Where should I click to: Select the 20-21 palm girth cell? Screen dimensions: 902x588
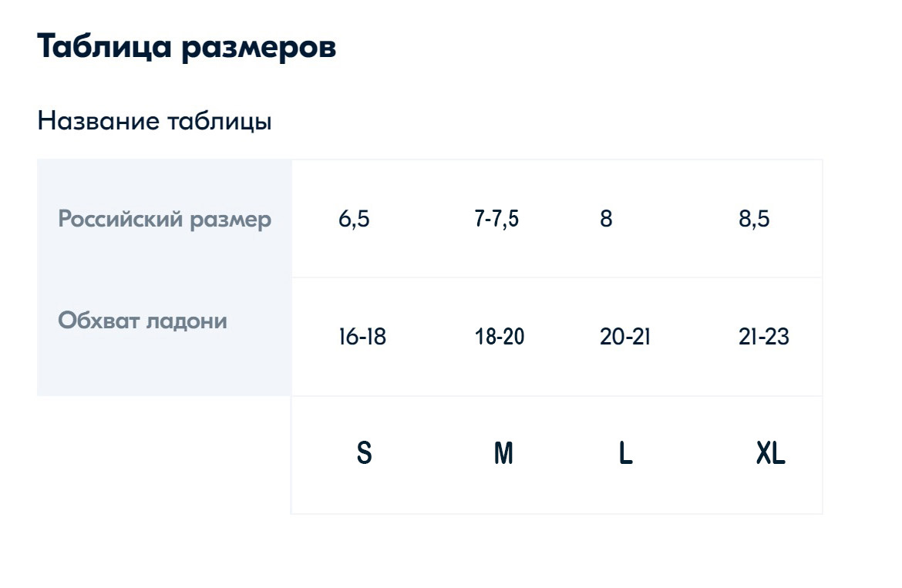pos(624,337)
